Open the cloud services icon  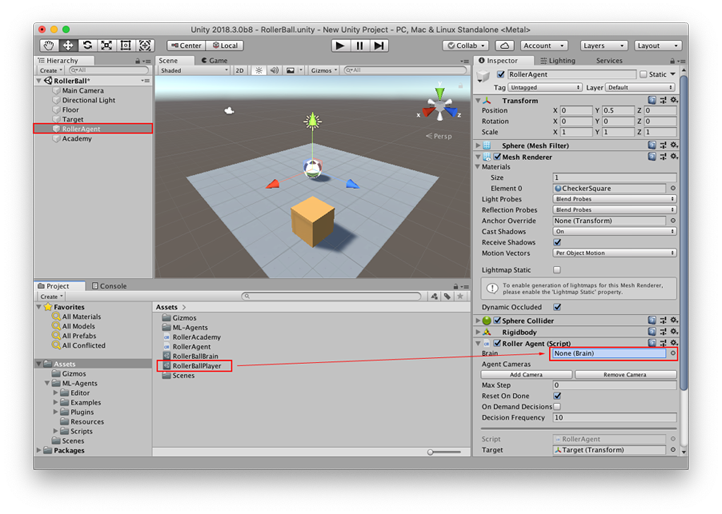click(505, 46)
